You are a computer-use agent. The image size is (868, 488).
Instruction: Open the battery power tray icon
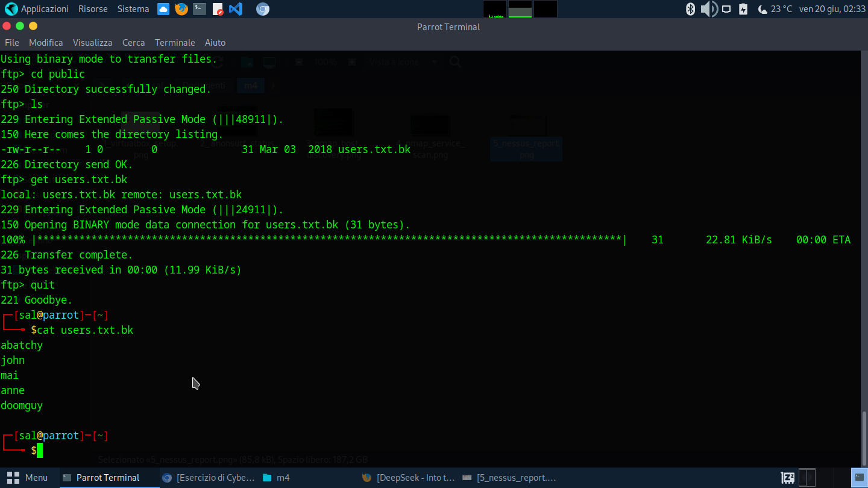click(x=743, y=9)
